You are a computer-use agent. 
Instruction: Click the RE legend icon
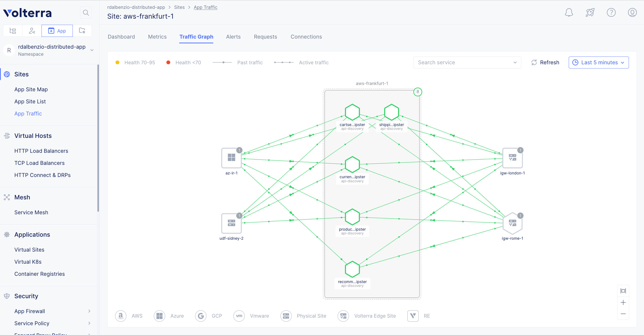click(413, 316)
